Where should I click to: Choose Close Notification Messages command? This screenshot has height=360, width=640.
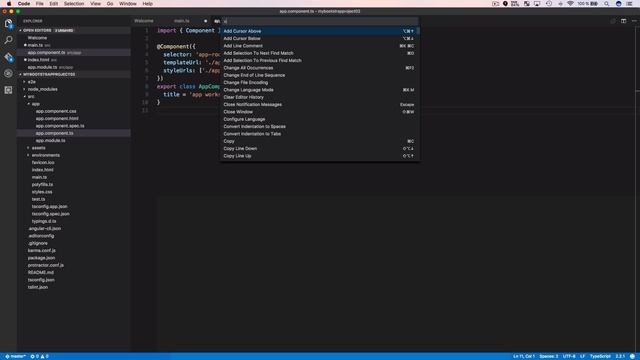320,104
